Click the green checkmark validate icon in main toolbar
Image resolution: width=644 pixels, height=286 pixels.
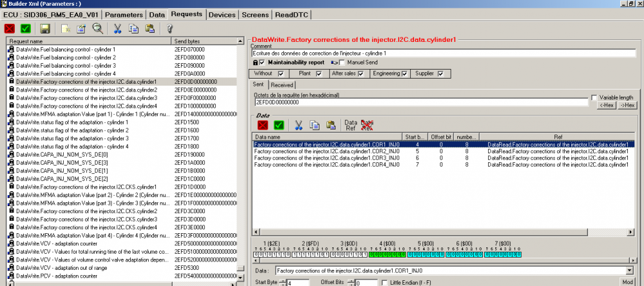(26, 28)
